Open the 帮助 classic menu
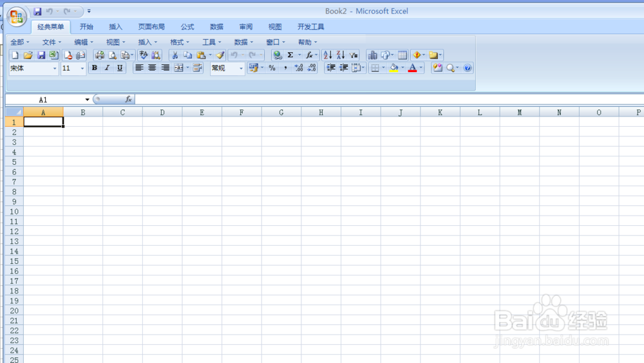This screenshot has height=363, width=644. point(307,42)
